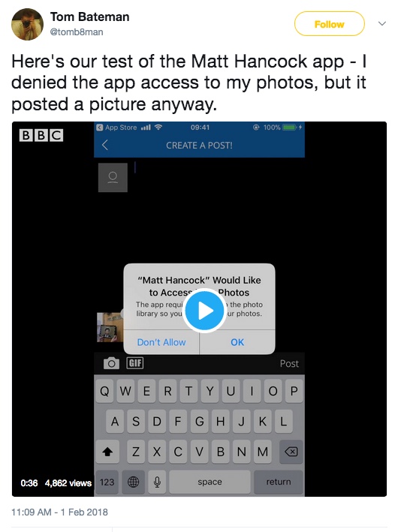Tap the globe keyboard language icon
Viewport: 410px width, 532px height.
(x=133, y=482)
